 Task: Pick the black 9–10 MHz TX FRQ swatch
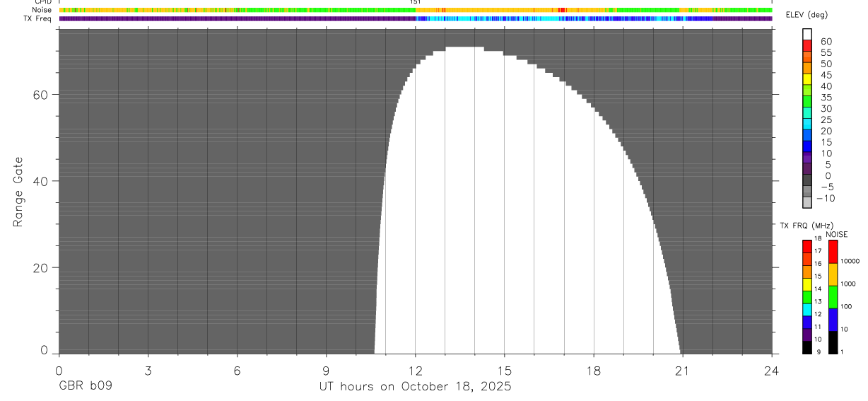tap(807, 347)
